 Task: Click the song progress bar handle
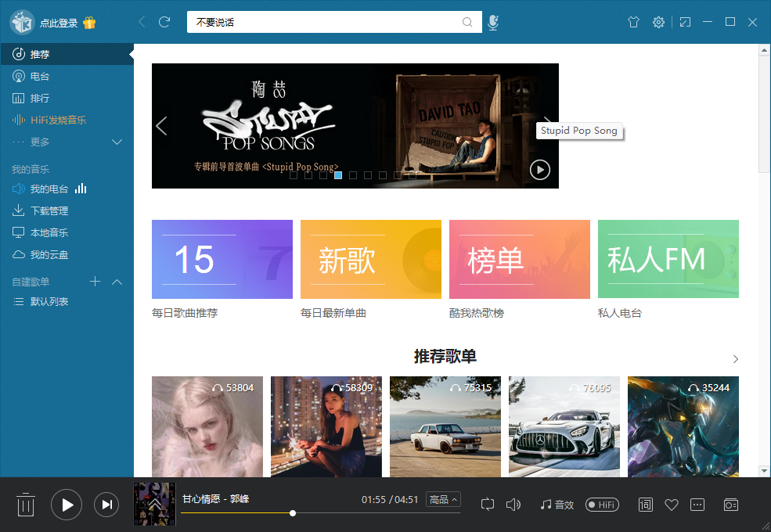tap(293, 513)
